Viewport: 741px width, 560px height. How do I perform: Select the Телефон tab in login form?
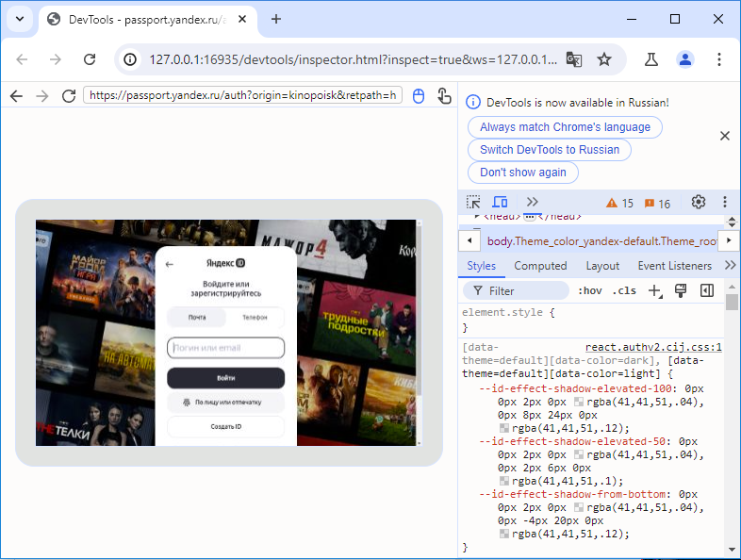point(255,318)
